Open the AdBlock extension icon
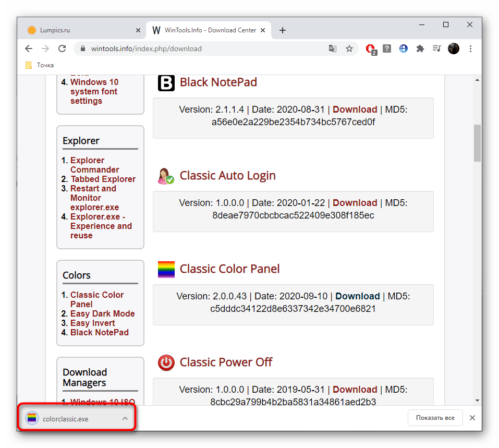This screenshot has width=499, height=448. [371, 49]
